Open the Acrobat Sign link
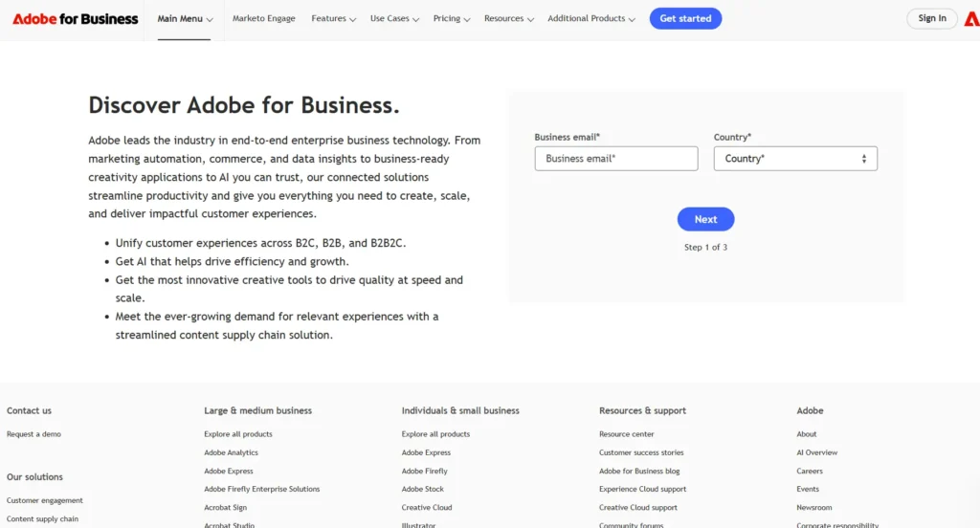This screenshot has width=980, height=528. point(225,508)
